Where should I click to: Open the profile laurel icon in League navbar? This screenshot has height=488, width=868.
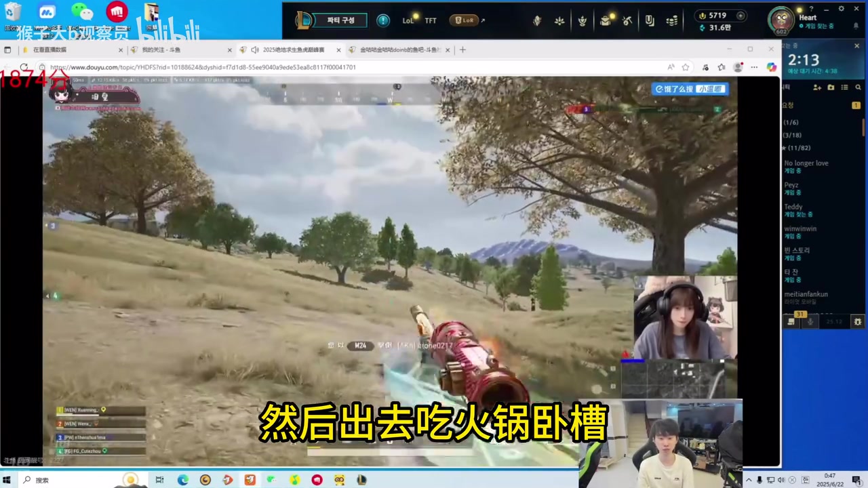[x=582, y=21]
